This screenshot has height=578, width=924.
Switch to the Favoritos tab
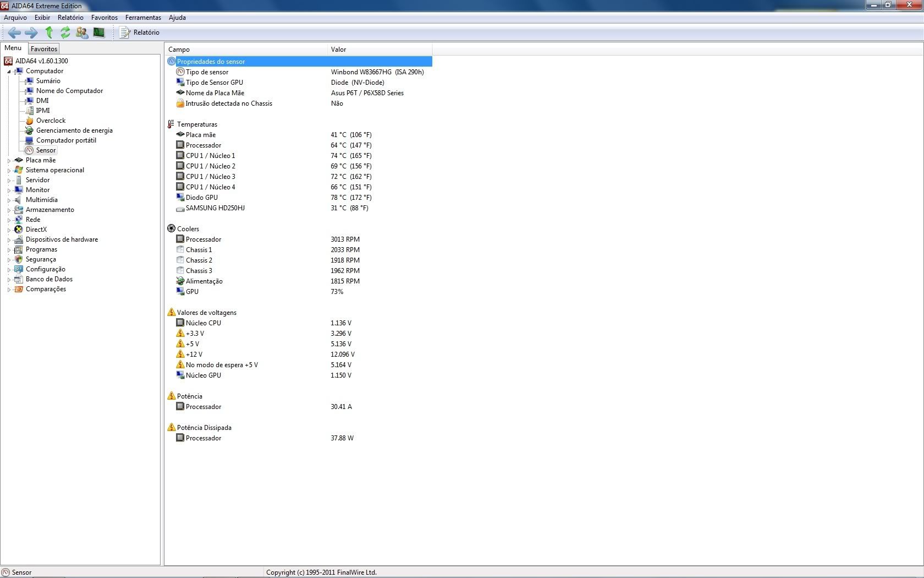click(44, 49)
